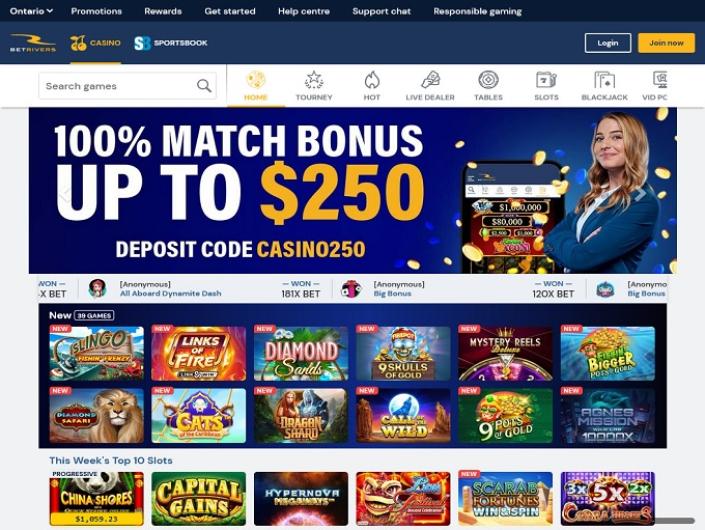Expand the Ontario region dropdown
The image size is (705, 530).
coord(31,11)
